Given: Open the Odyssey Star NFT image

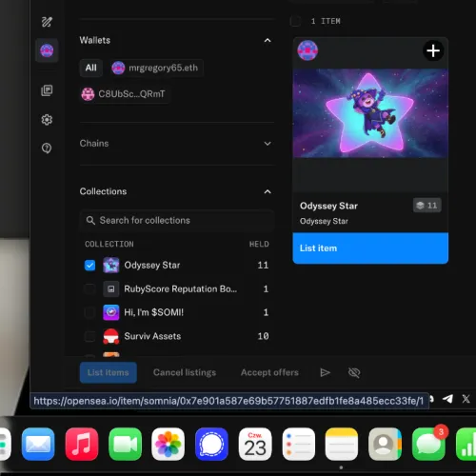Looking at the screenshot, I should tap(370, 113).
